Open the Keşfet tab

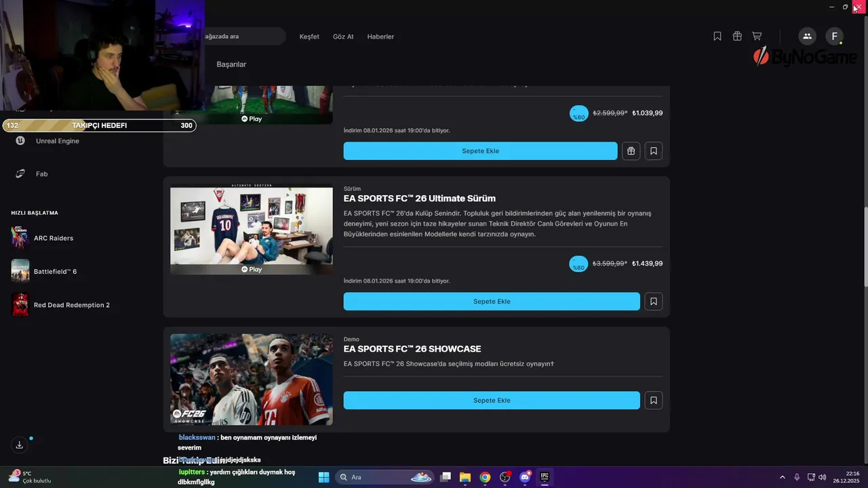(x=309, y=37)
